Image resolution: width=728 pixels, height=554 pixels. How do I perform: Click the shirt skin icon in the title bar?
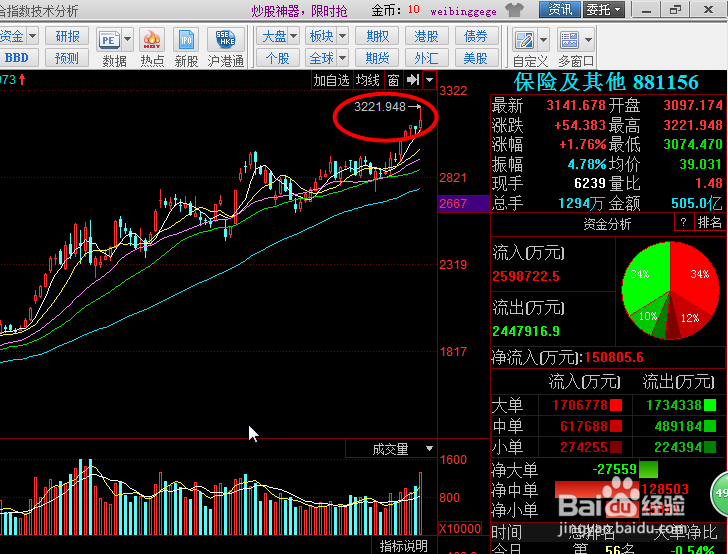click(514, 9)
